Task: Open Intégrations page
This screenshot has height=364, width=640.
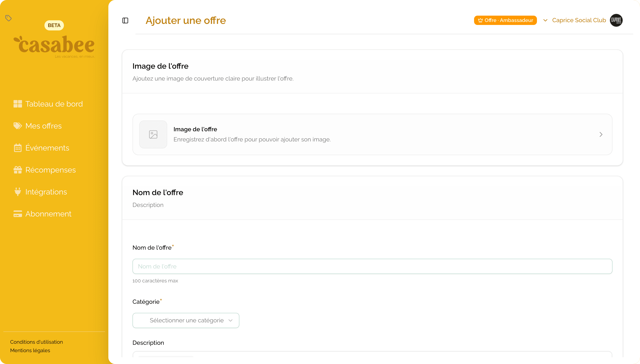Action: point(40,192)
